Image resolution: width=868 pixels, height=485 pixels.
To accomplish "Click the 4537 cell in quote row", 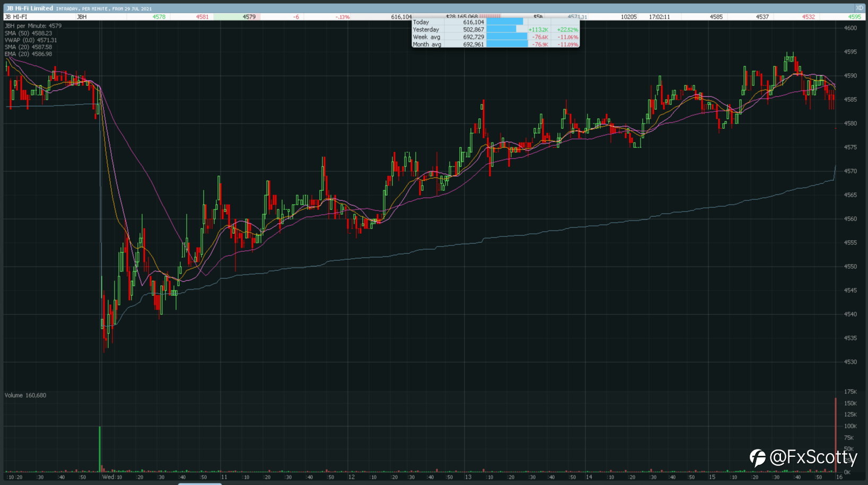I will tap(762, 17).
